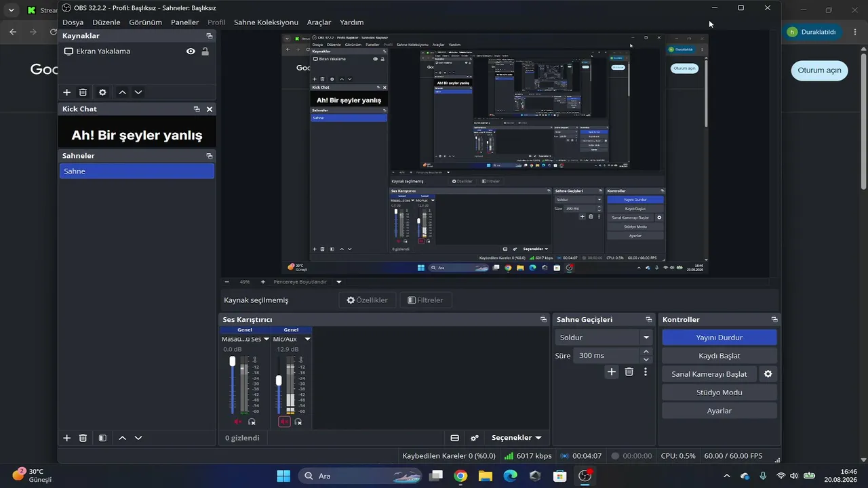
Task: Click the Süre 300 ms duration field
Action: (x=606, y=355)
